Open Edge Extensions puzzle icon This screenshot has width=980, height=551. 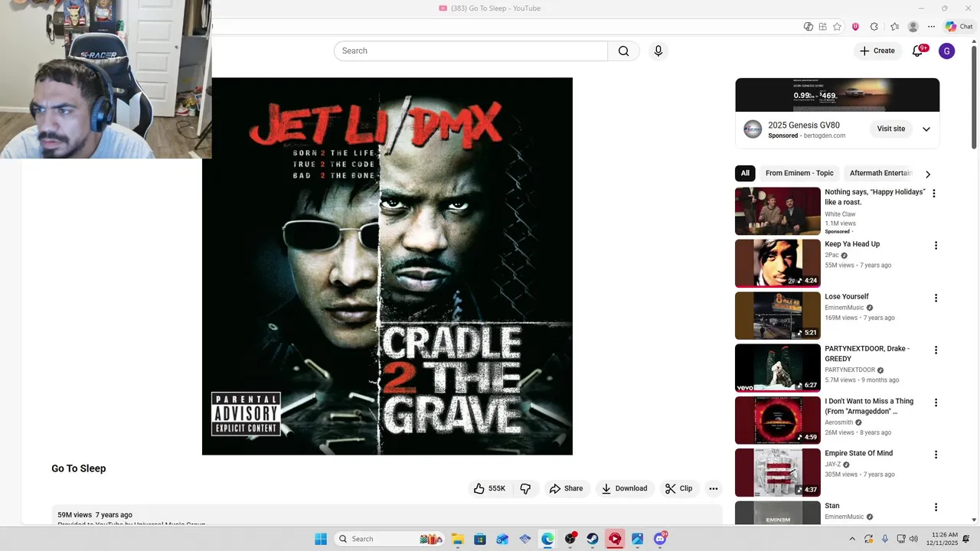pyautogui.click(x=874, y=27)
